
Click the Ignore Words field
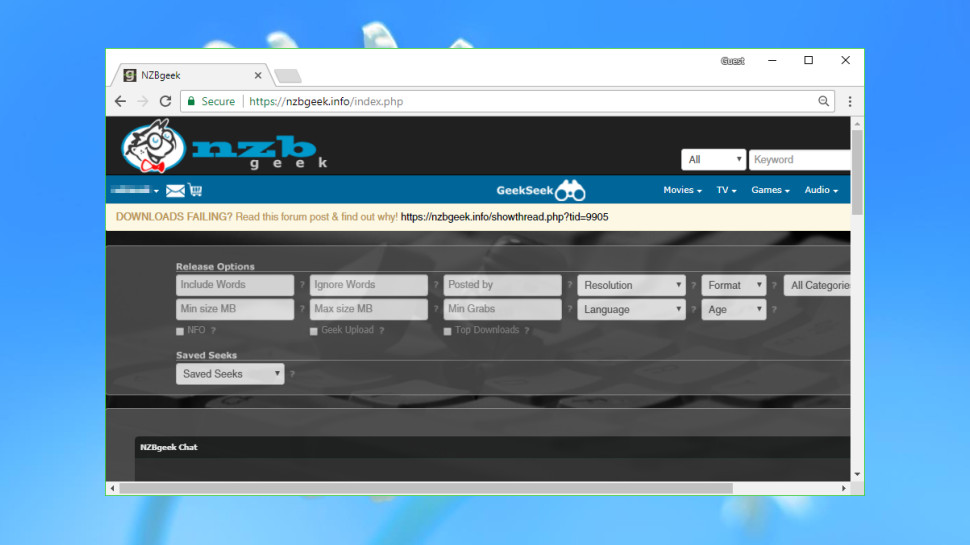pos(369,285)
